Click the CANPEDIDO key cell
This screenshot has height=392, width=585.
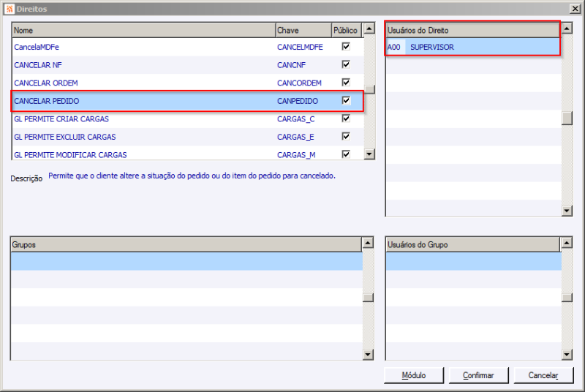click(x=298, y=101)
